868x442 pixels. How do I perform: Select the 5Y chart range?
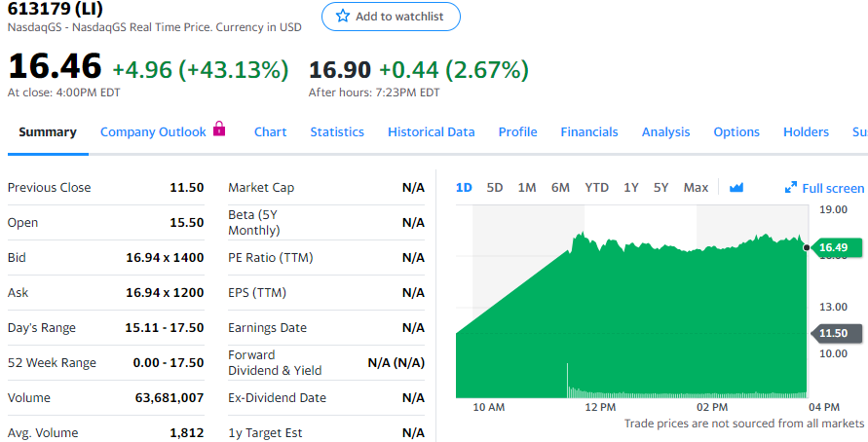tap(660, 188)
